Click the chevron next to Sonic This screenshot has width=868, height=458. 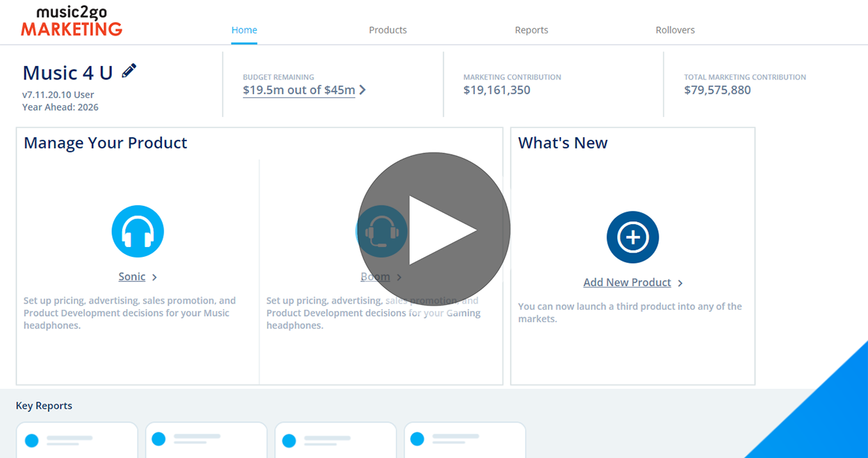[x=154, y=277]
